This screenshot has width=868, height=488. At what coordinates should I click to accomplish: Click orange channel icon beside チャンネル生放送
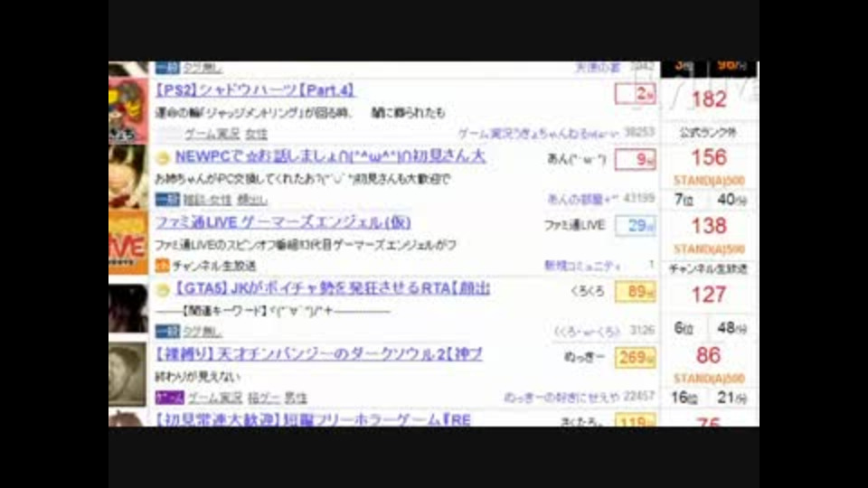pyautogui.click(x=162, y=266)
